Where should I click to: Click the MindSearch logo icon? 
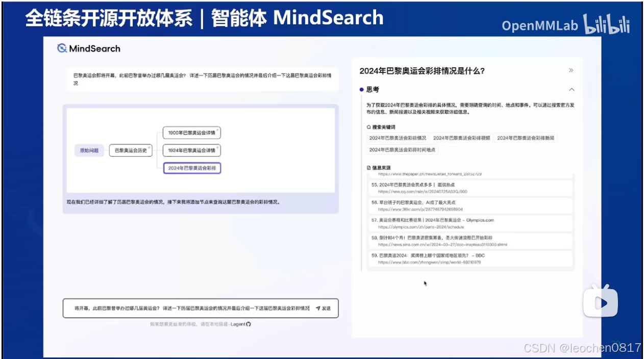tap(62, 48)
